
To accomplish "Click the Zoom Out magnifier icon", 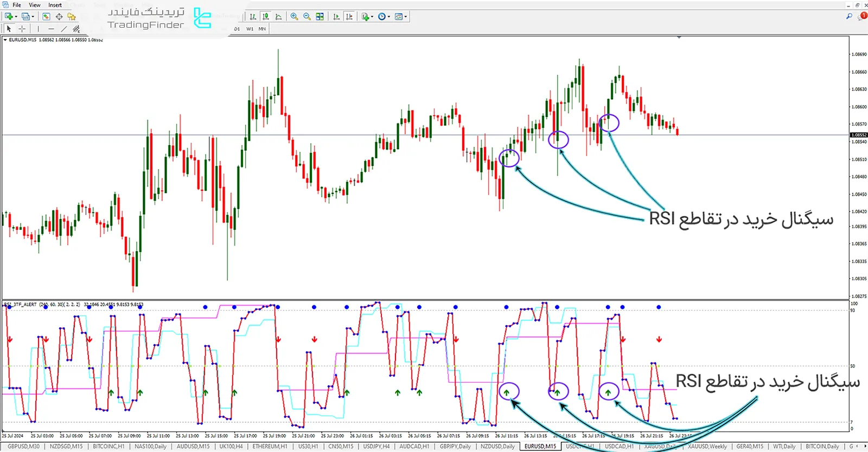I will pos(307,17).
